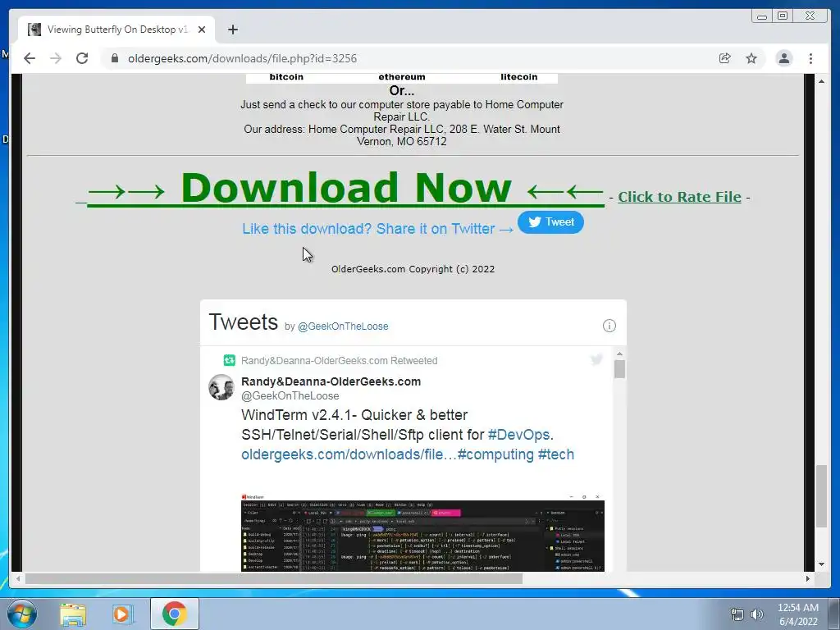Open the #computing hashtag
The width and height of the screenshot is (840, 630).
(495, 454)
